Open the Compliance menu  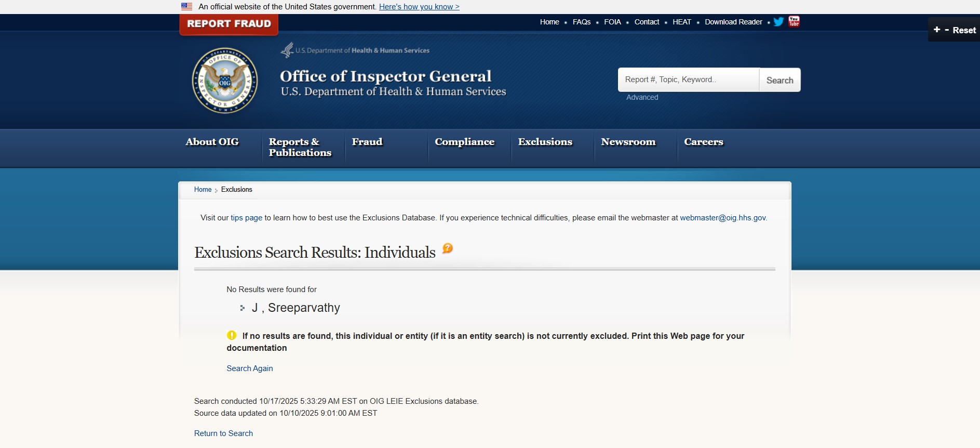pyautogui.click(x=465, y=142)
